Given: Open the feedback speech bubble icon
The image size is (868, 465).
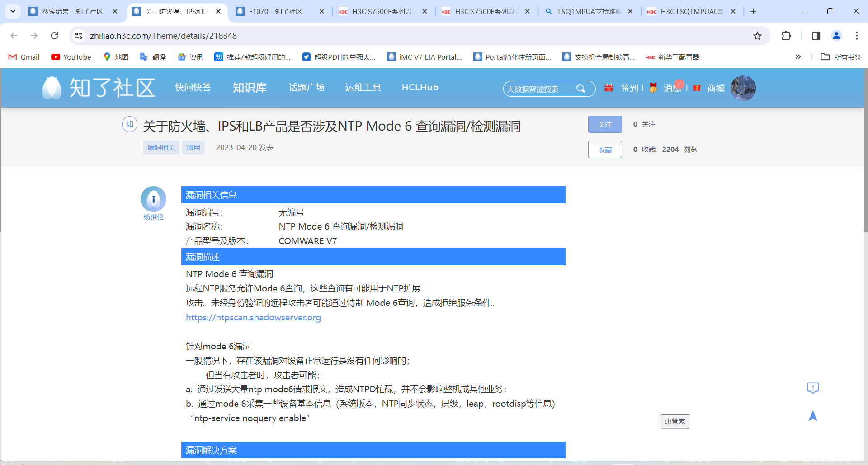Looking at the screenshot, I should 812,388.
